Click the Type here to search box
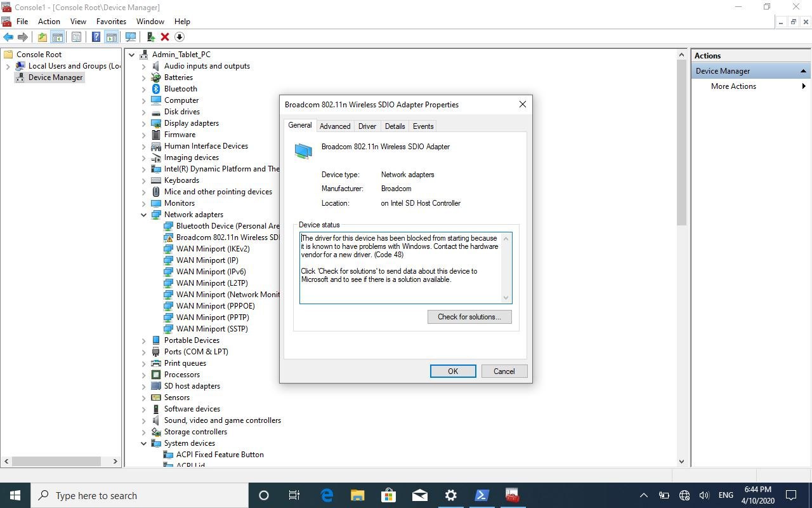This screenshot has height=508, width=812. [x=140, y=495]
